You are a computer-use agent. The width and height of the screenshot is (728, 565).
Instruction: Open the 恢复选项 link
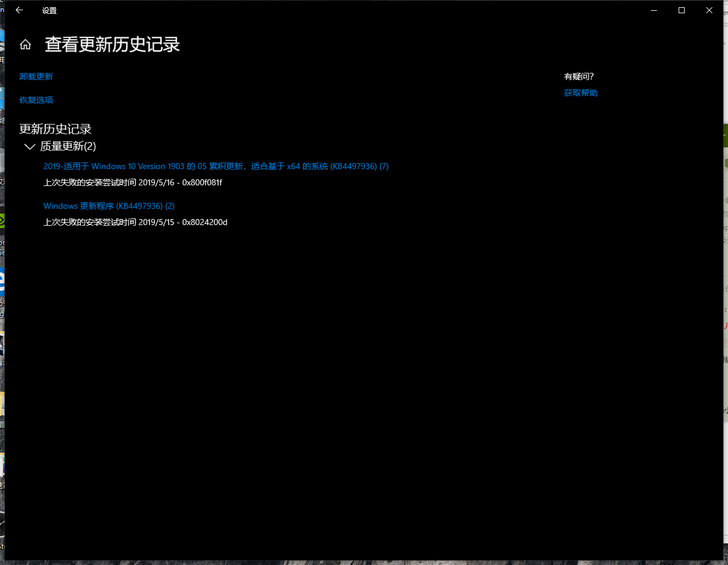(x=36, y=100)
